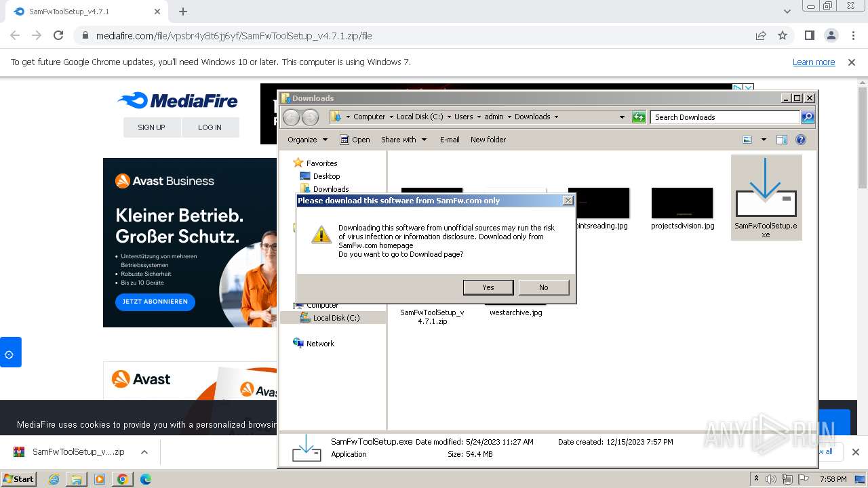This screenshot has width=868, height=488.
Task: Toggle Chrome side panel icon
Action: [809, 36]
